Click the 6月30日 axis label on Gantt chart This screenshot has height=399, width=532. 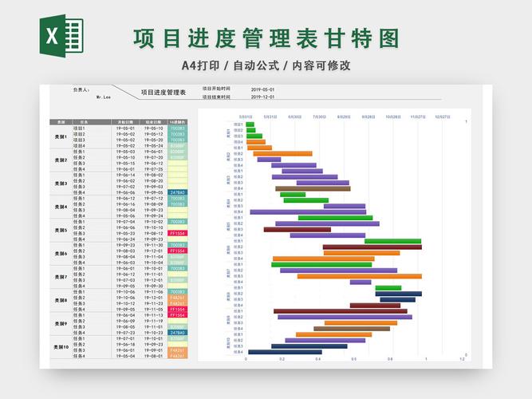pos(295,117)
